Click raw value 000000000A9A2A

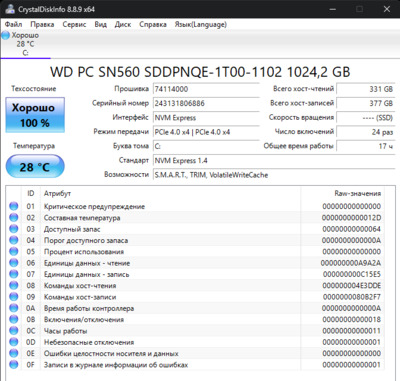pos(351,263)
